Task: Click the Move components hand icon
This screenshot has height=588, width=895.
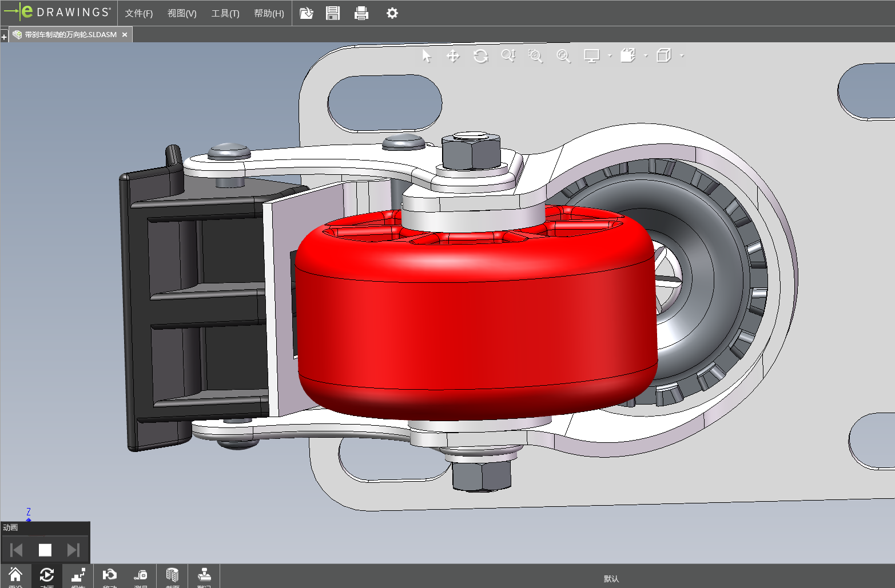Action: coord(109,576)
